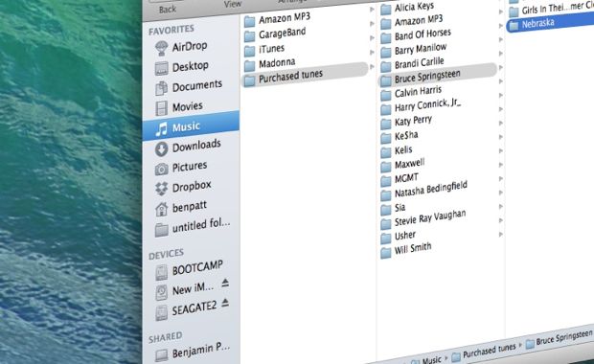The image size is (594, 364).
Task: Eject the New iM... backup drive
Action: [x=225, y=283]
